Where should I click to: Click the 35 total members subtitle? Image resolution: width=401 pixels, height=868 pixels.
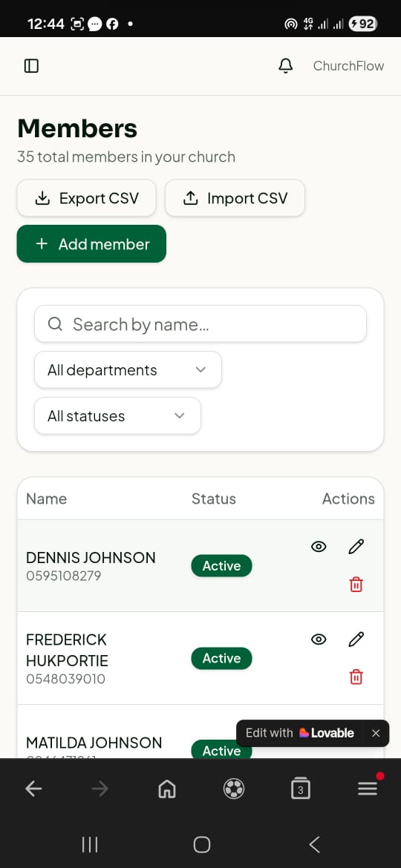click(126, 157)
